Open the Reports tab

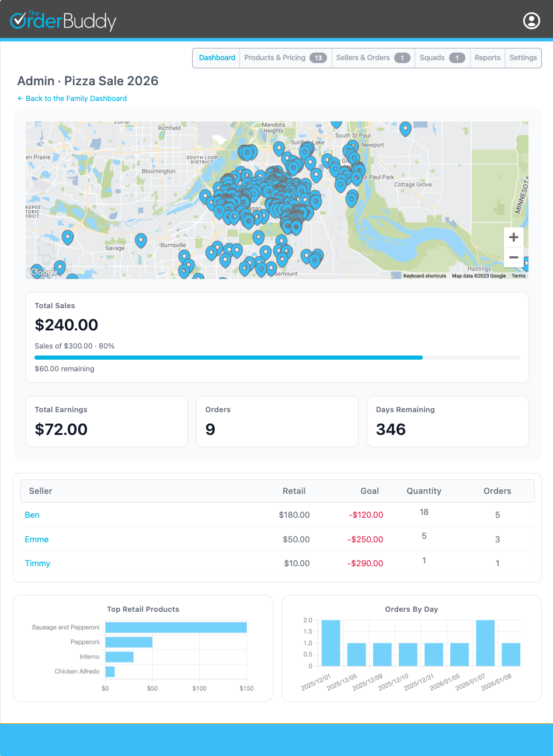tap(487, 58)
